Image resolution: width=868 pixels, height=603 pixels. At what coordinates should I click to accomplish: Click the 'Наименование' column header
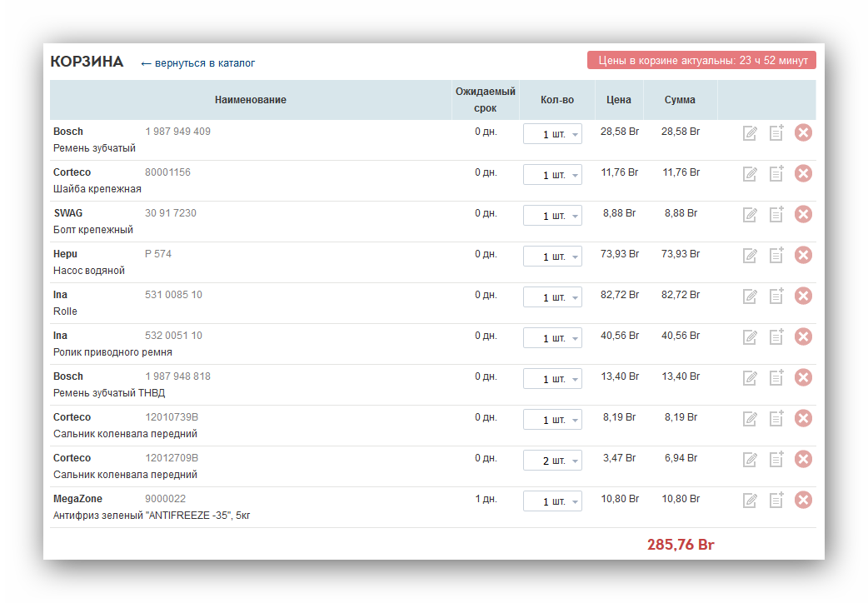[x=251, y=100]
